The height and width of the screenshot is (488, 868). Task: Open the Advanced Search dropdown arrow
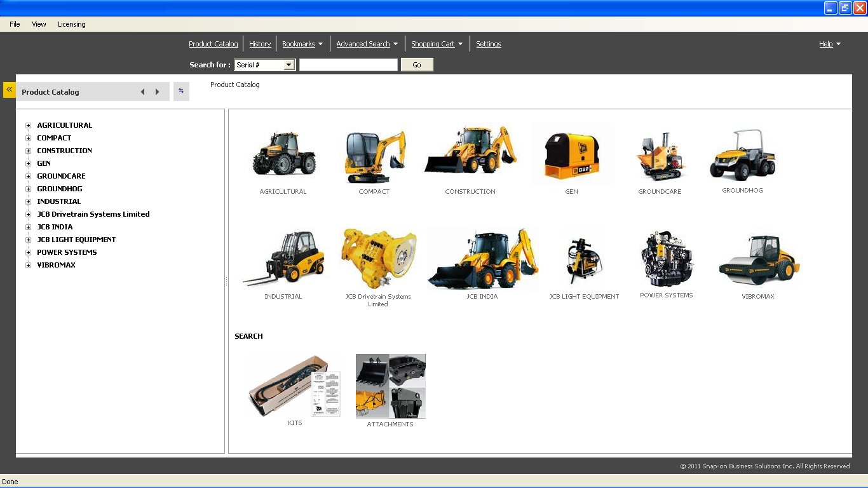396,44
